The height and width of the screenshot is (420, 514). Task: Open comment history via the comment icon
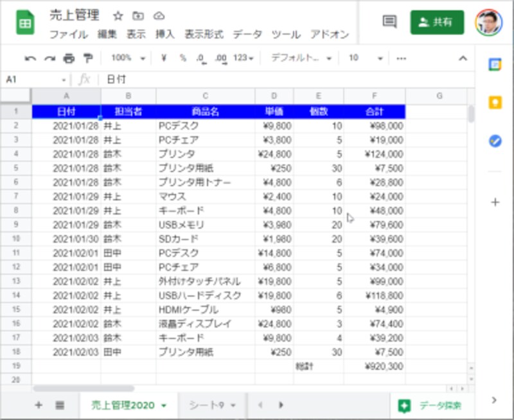pyautogui.click(x=389, y=21)
